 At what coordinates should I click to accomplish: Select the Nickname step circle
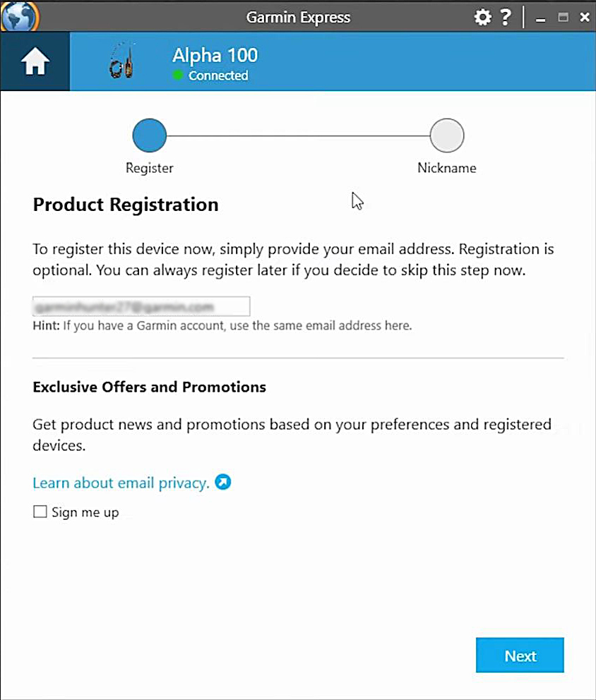(x=447, y=135)
